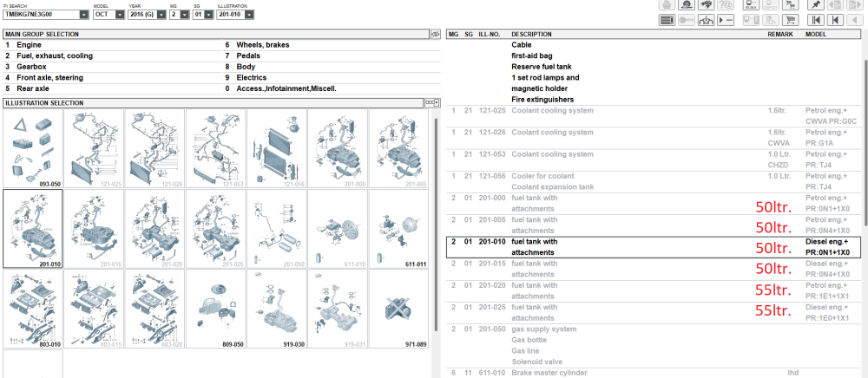The image size is (868, 378).
Task: Open illustration thumbnail 121-056
Action: 277,148
